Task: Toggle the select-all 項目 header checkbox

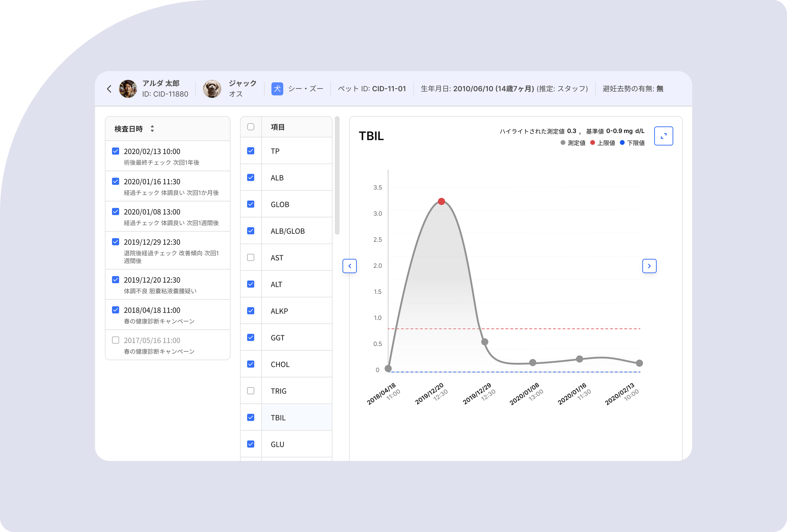Action: point(251,127)
